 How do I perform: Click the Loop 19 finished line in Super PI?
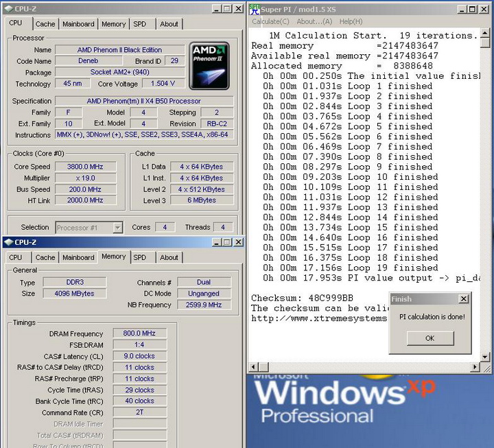pos(351,268)
